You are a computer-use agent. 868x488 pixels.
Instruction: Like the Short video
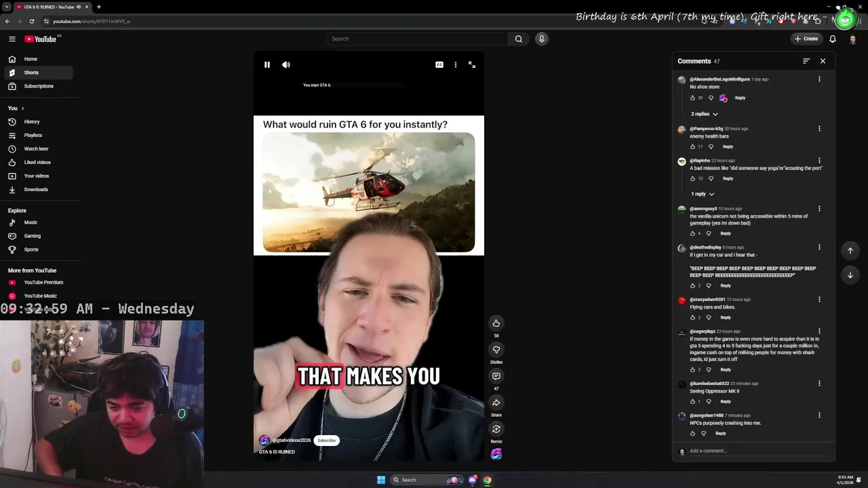pyautogui.click(x=496, y=323)
